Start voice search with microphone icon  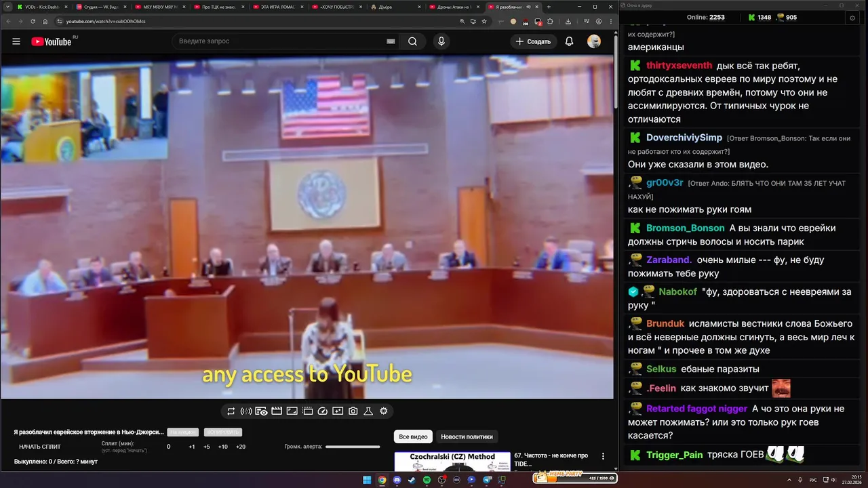click(x=441, y=41)
